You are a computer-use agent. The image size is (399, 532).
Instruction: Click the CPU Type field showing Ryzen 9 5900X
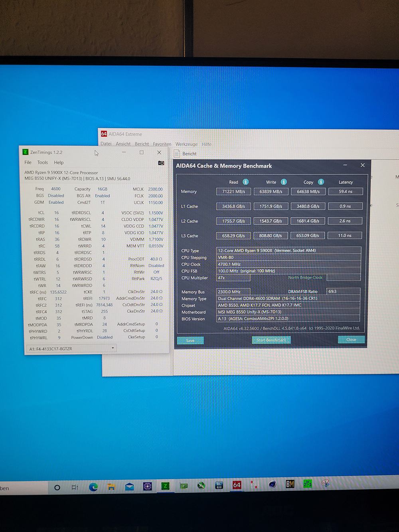tap(288, 250)
